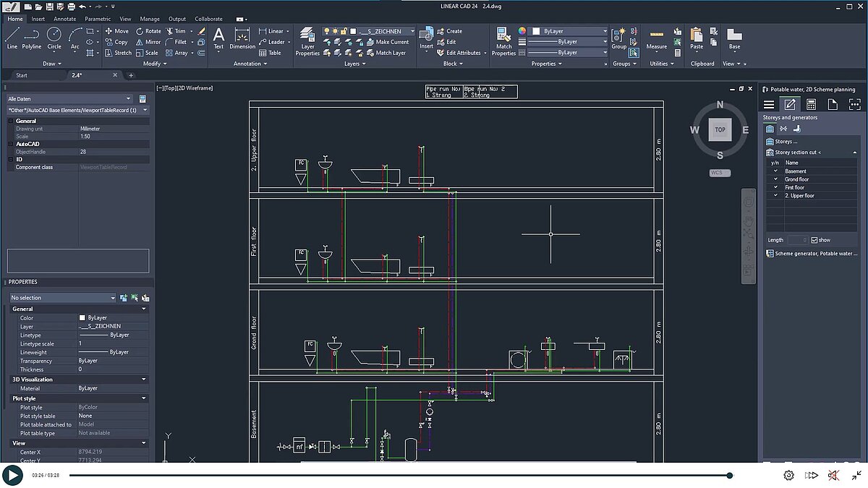868x488 pixels.
Task: Select Match Properties in the ribbon
Action: tap(503, 41)
